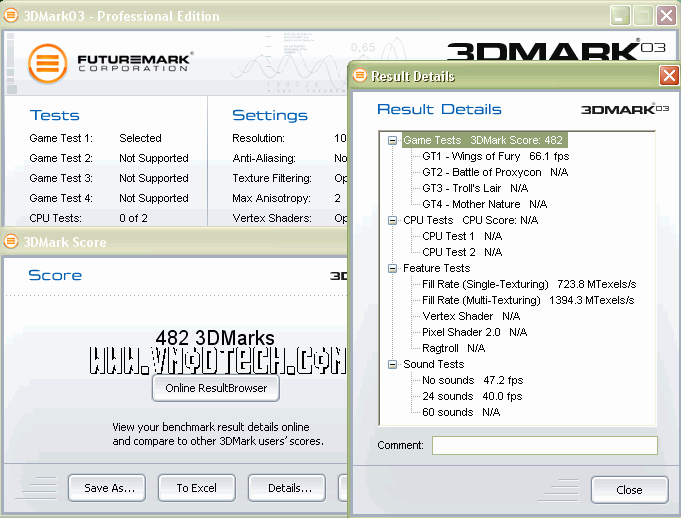The image size is (681, 519).
Task: Click the Futuremark orange logo icon
Action: (48, 63)
